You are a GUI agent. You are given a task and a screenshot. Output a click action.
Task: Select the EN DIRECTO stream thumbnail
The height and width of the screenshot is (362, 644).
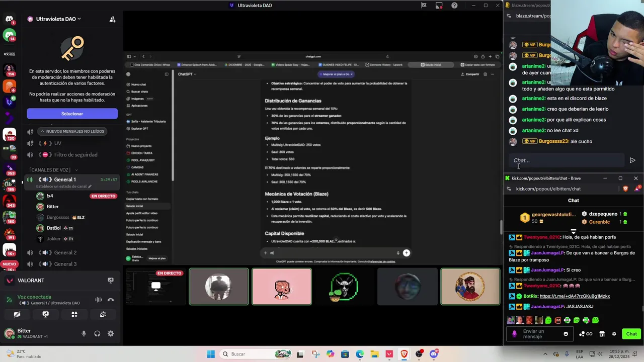(155, 287)
